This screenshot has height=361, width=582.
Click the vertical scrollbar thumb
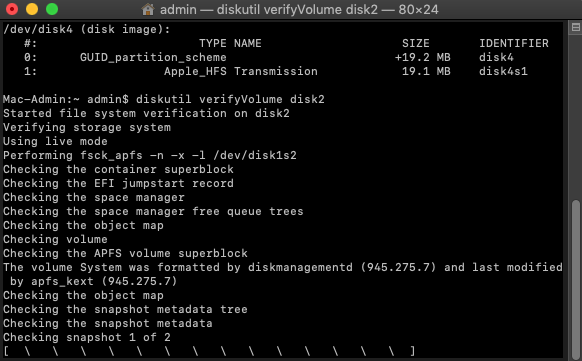coord(576,279)
